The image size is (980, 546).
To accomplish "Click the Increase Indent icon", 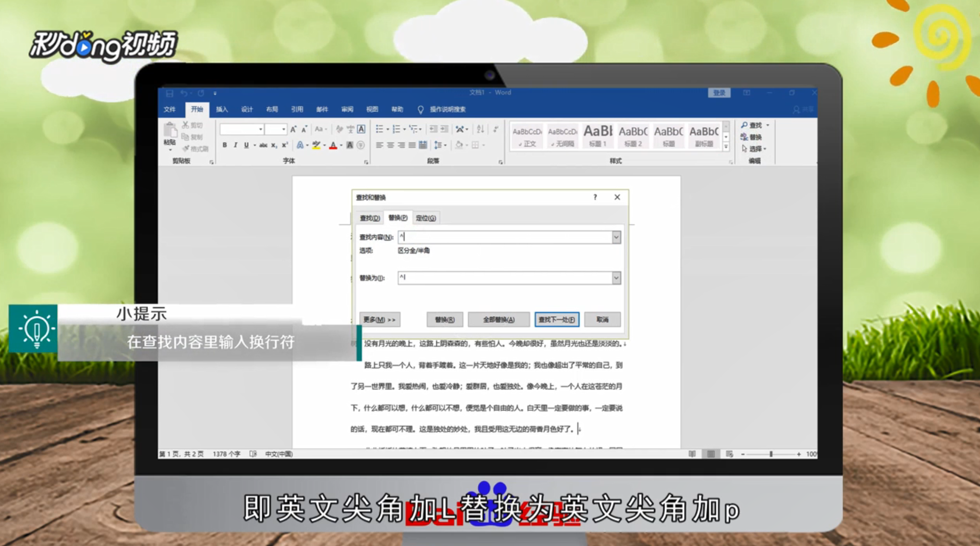I will click(445, 129).
